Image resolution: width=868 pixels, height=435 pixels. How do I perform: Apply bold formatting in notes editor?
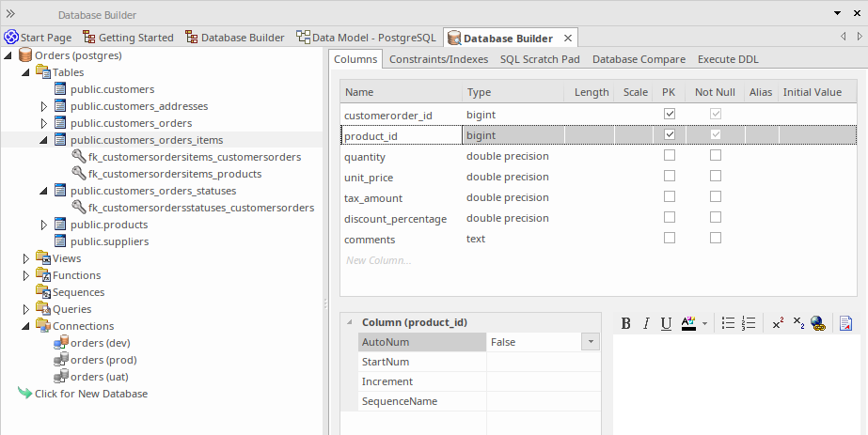627,323
